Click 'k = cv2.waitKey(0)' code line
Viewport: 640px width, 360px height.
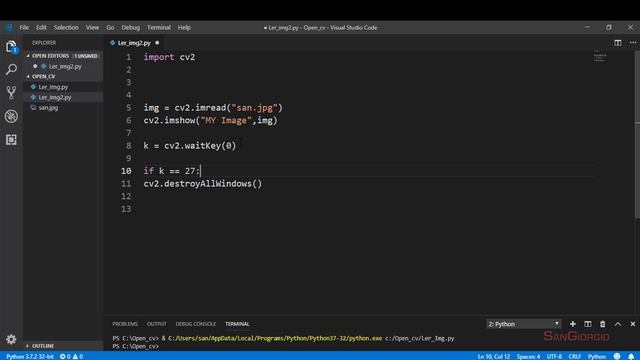[189, 146]
